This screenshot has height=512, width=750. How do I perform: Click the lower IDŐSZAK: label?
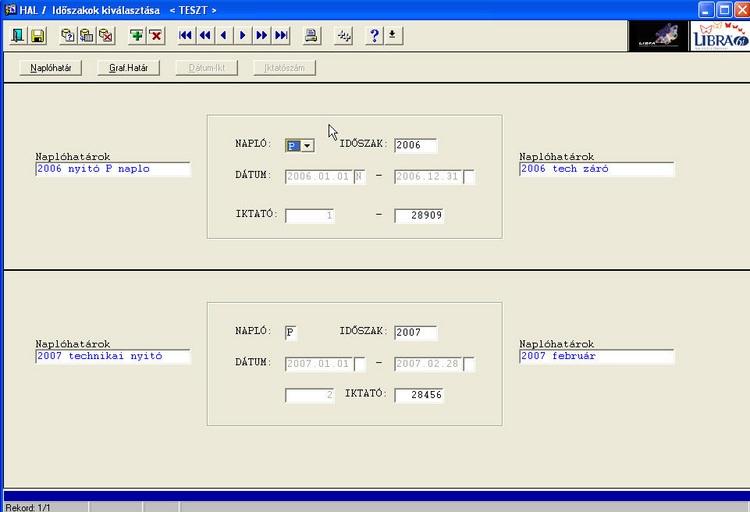364,331
